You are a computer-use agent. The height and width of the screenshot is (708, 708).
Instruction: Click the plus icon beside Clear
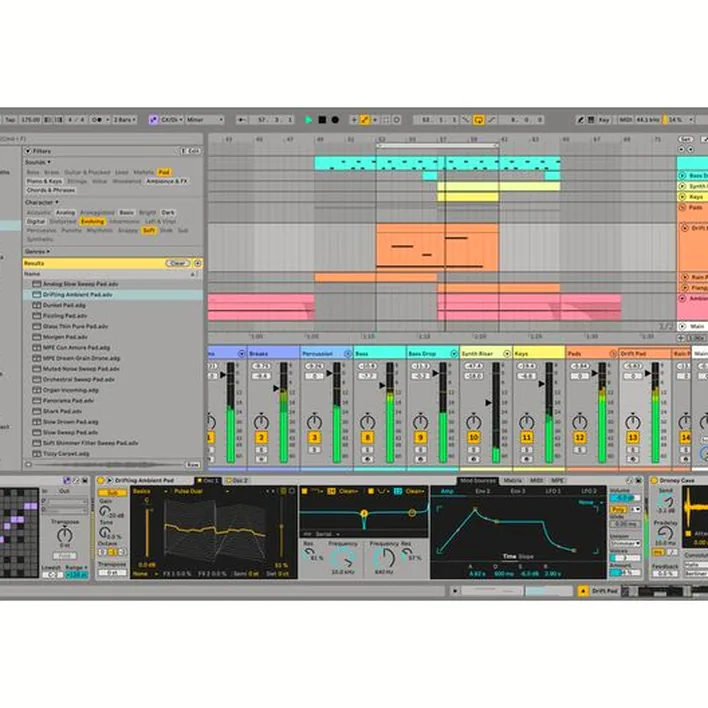point(197,263)
